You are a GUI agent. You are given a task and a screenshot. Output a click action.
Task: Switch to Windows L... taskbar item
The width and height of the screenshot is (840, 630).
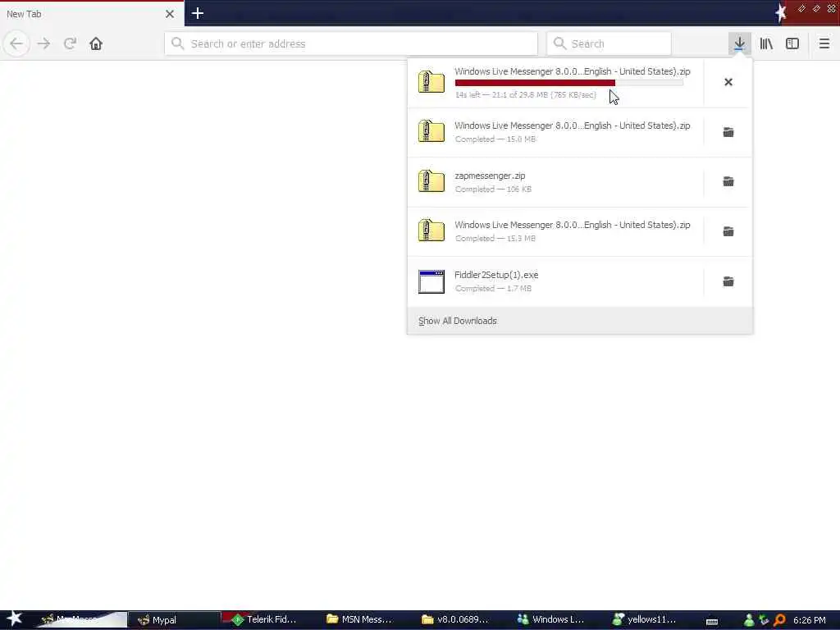click(552, 620)
